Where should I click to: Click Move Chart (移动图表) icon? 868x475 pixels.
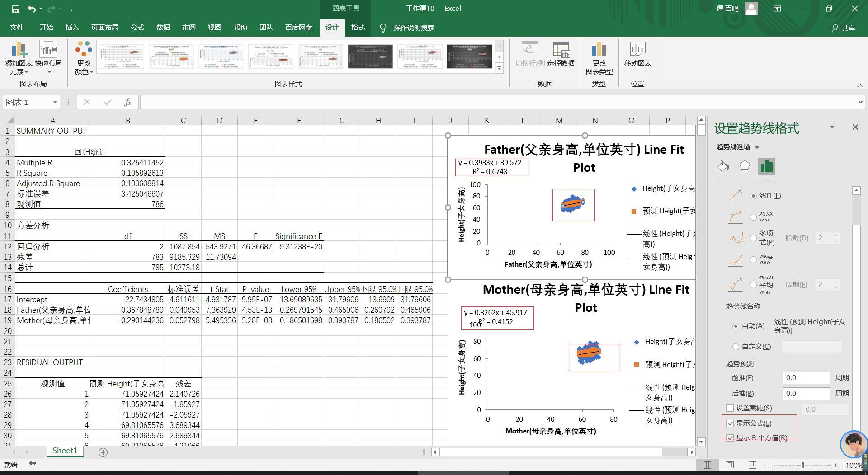click(637, 50)
